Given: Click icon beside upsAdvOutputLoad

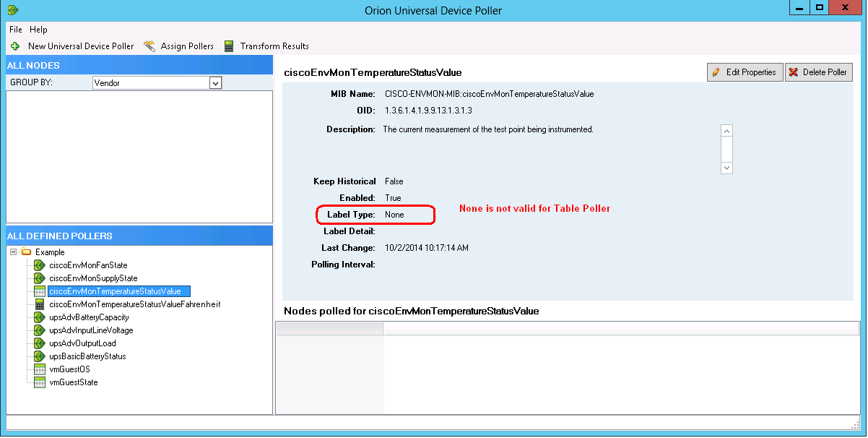Looking at the screenshot, I should tap(40, 343).
